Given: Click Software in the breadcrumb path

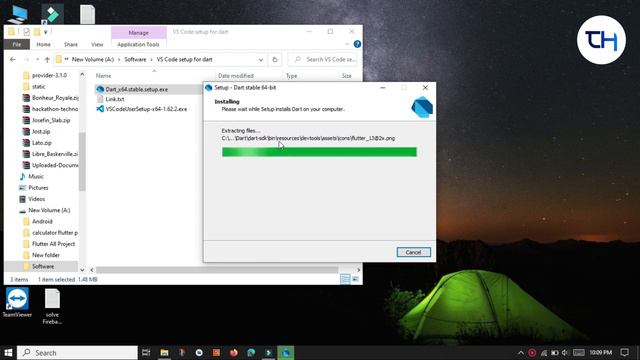Looking at the screenshot, I should pos(135,60).
